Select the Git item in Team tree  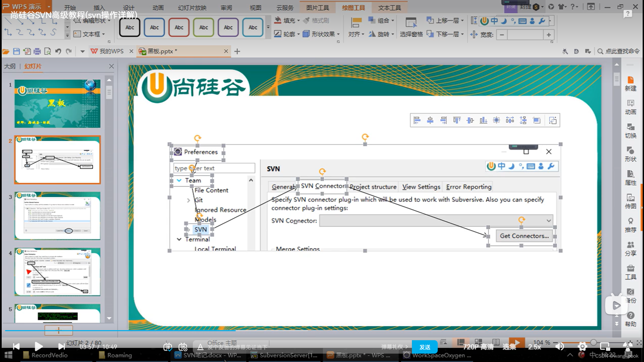(x=199, y=200)
